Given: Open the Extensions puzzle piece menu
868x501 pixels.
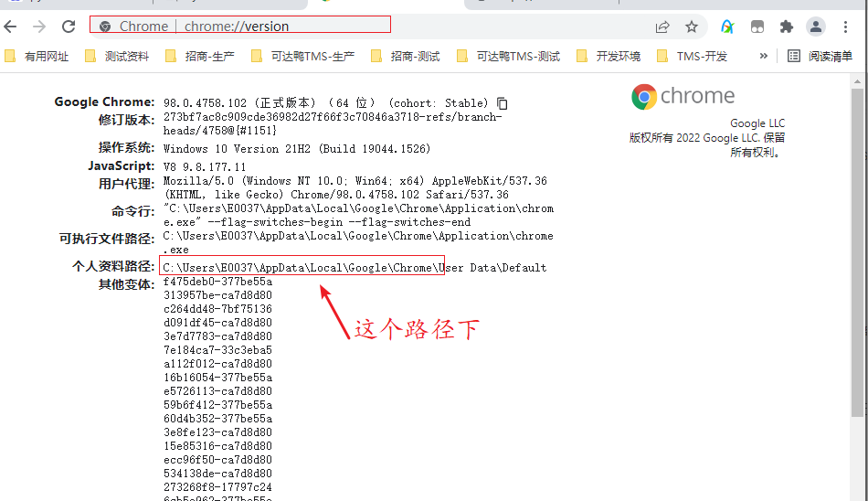Looking at the screenshot, I should point(786,27).
